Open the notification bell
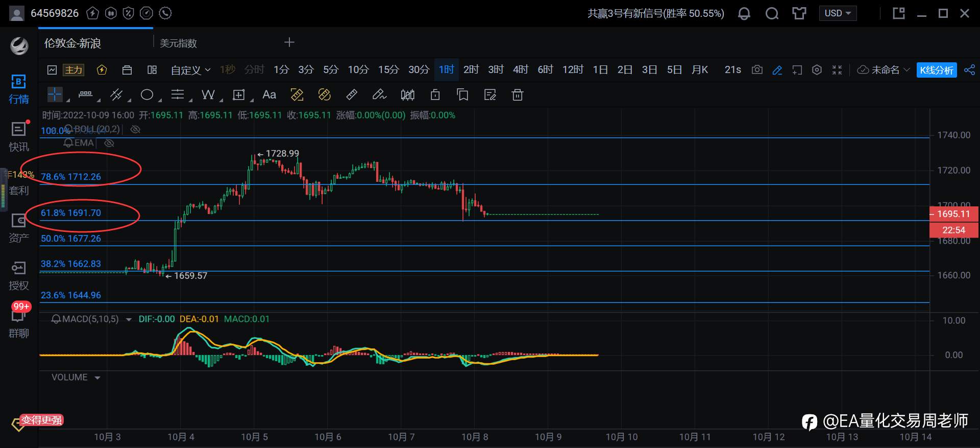Image resolution: width=980 pixels, height=448 pixels. coord(744,13)
